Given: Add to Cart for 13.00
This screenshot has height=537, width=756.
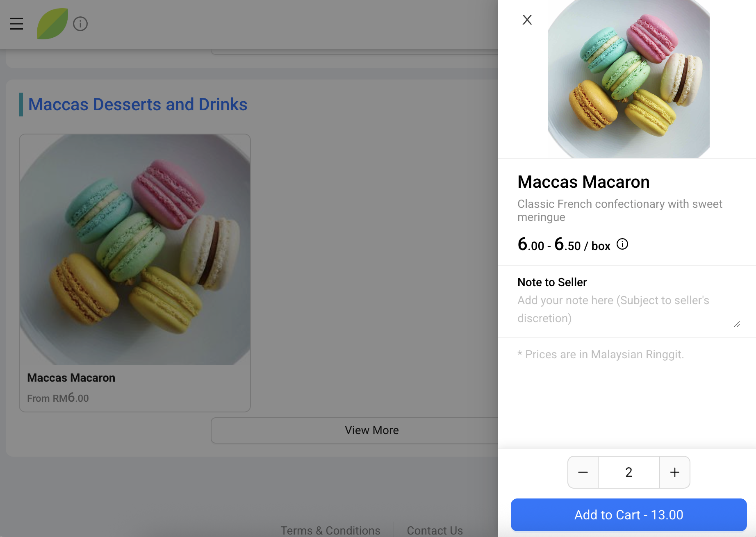Looking at the screenshot, I should (629, 515).
